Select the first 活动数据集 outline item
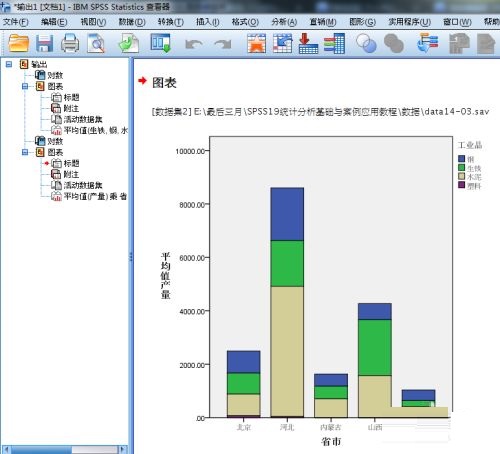The image size is (500, 454). 83,119
